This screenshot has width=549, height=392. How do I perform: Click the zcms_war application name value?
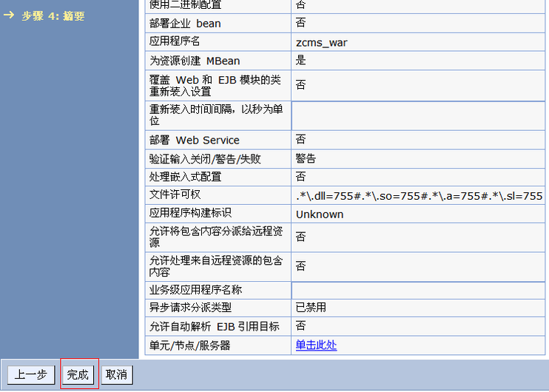322,42
